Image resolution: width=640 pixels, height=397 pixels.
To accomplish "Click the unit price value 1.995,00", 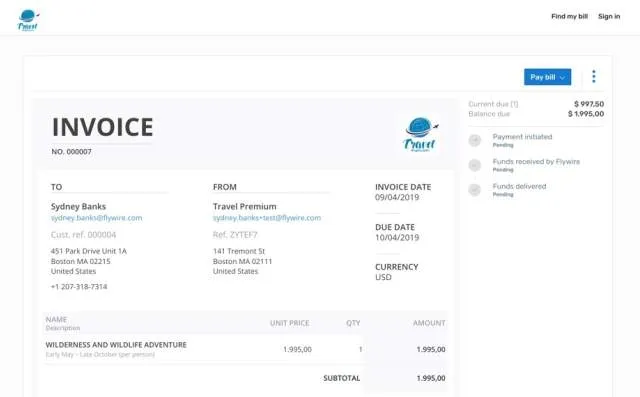I will [297, 349].
